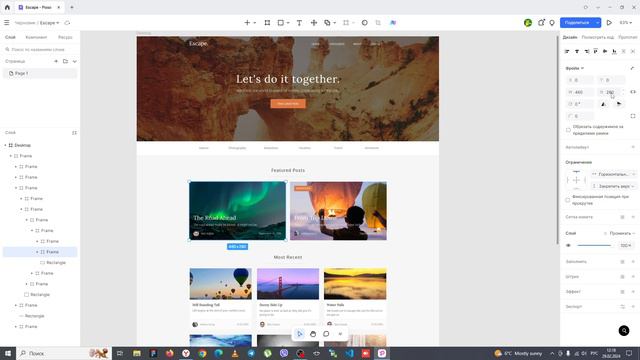The image size is (640, 360).
Task: Select the Frame tool in the toolbar
Action: click(x=267, y=23)
